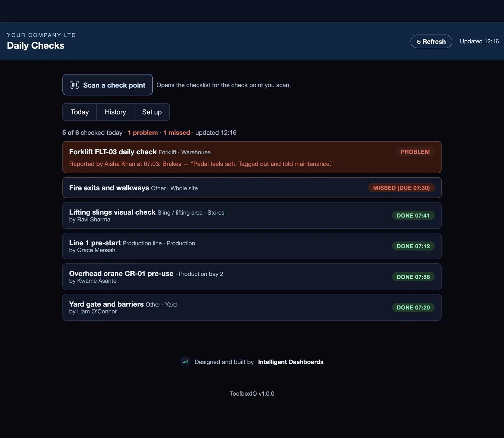Click 'by Grace Mensah' text
The width and height of the screenshot is (504, 438).
tap(92, 250)
